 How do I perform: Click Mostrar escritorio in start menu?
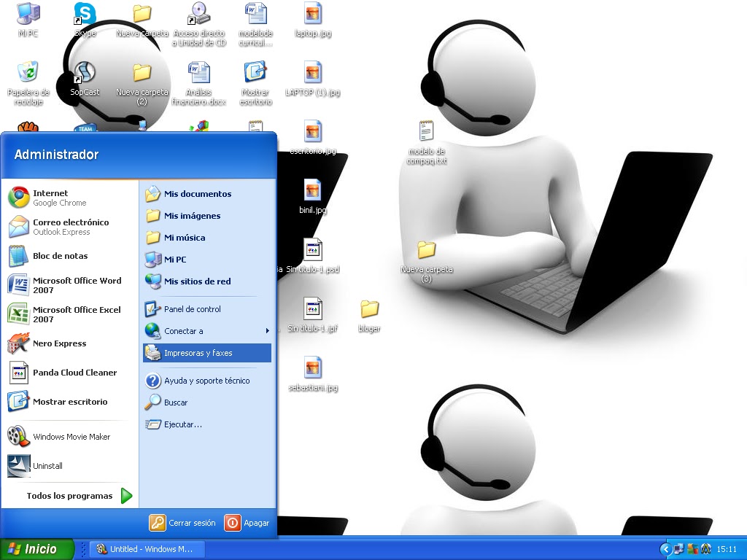pos(69,401)
